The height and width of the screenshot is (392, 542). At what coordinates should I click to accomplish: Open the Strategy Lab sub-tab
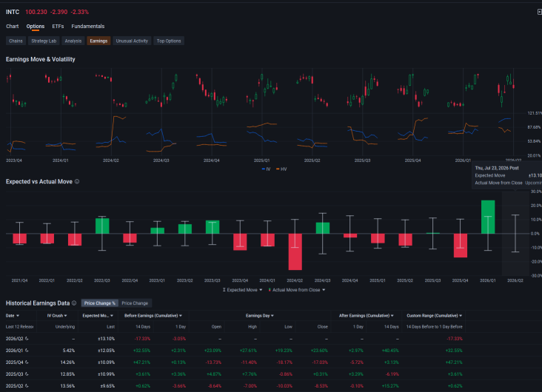44,41
